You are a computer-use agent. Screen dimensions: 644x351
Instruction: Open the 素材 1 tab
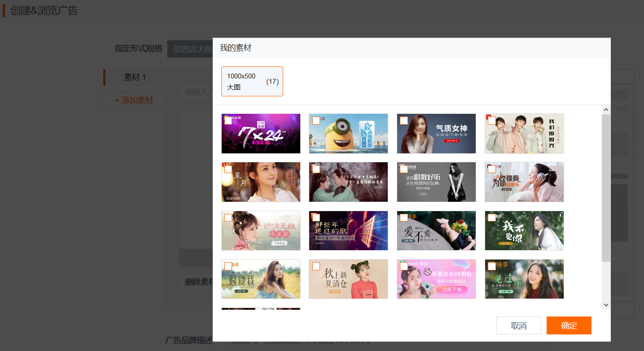[135, 77]
